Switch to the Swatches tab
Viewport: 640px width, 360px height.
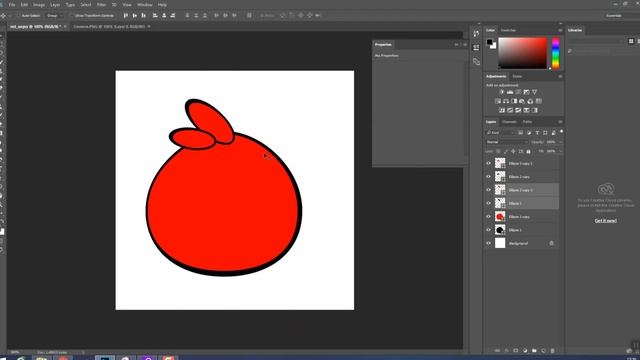click(x=508, y=30)
